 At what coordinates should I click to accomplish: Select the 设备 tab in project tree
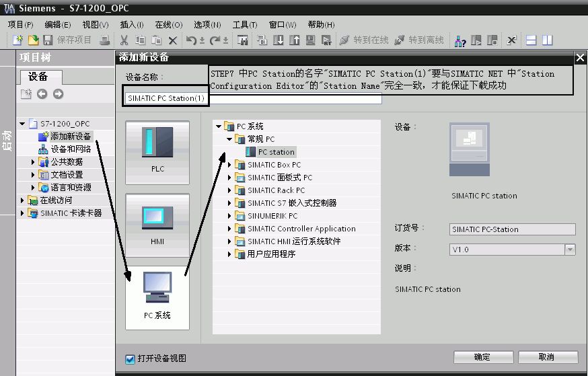point(41,77)
